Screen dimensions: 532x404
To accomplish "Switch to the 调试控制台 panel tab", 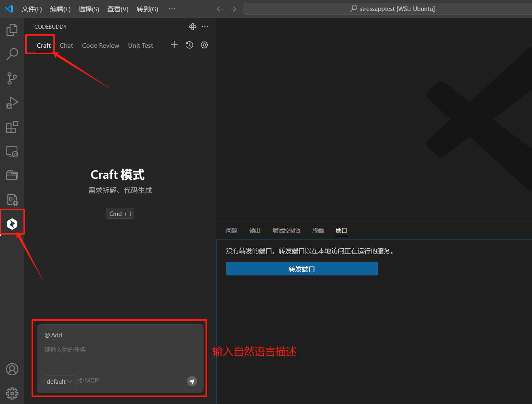I will (x=286, y=231).
